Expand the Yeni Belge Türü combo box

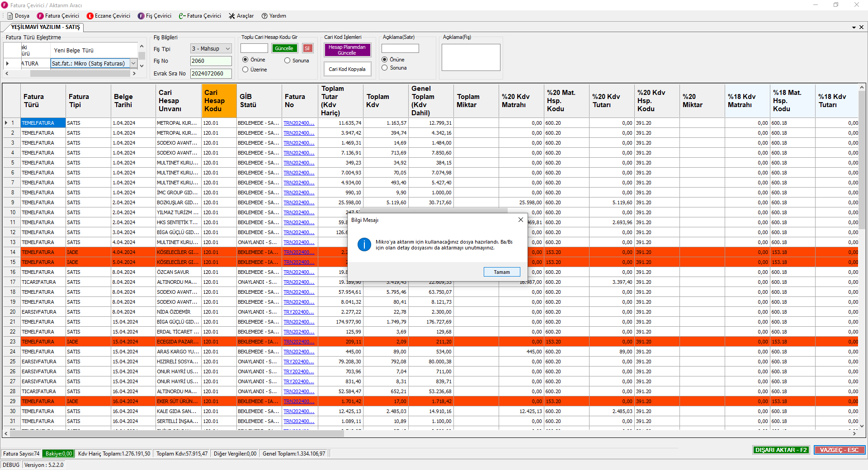click(x=133, y=64)
